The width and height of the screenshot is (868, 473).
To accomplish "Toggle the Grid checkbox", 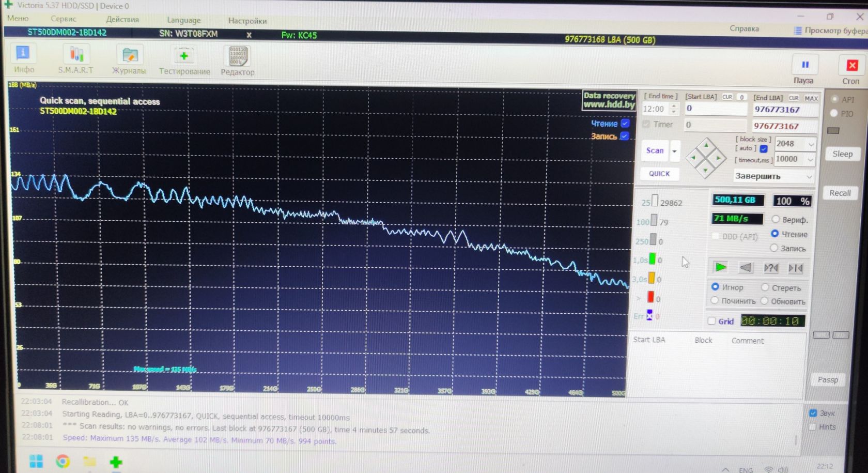I will (711, 321).
